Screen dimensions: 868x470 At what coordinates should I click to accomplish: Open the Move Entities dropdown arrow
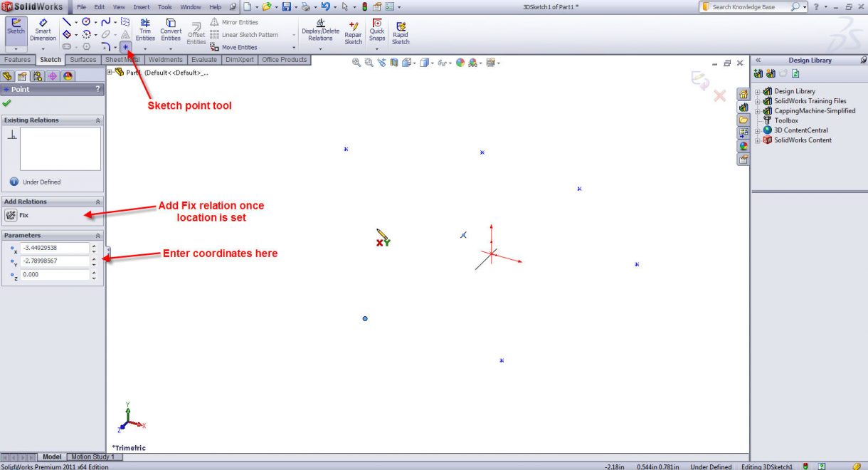pos(294,48)
